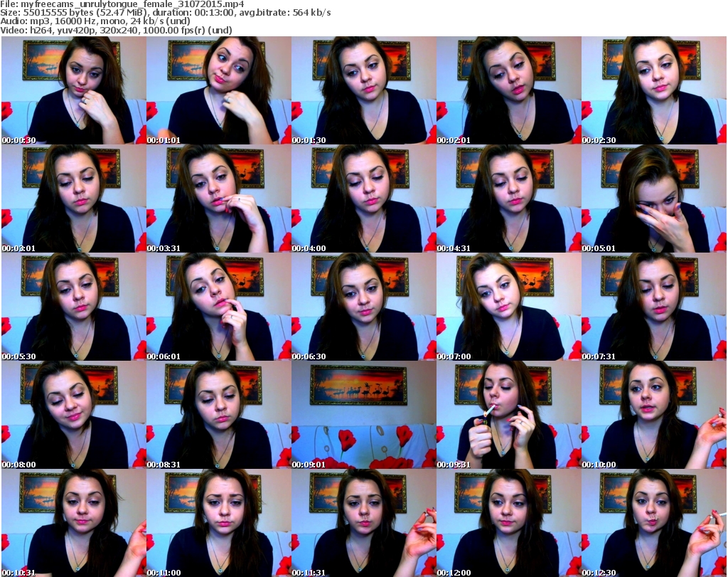Screen dimensions: 728x577
Task: Pick the frame at 00:05:30
Action: pos(74,307)
